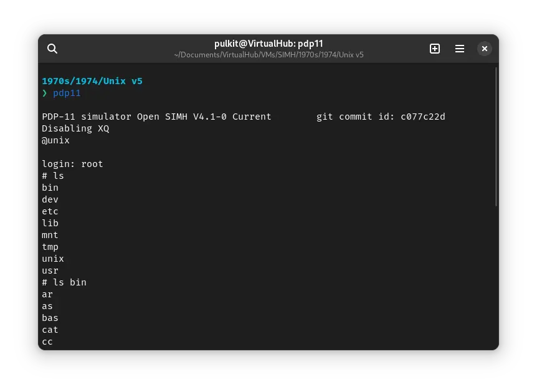Open the hamburger main menu
537x392 pixels.
460,49
